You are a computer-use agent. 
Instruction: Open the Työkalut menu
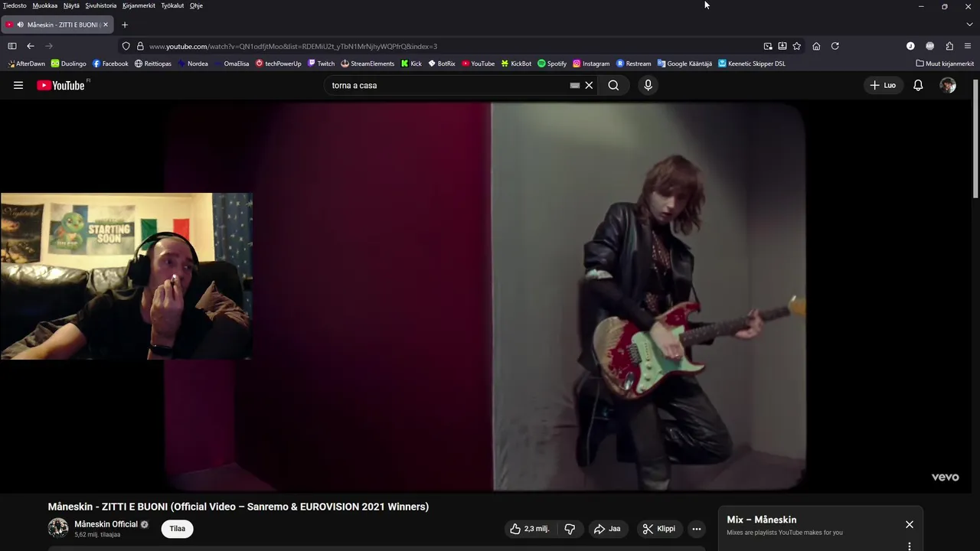click(x=172, y=5)
